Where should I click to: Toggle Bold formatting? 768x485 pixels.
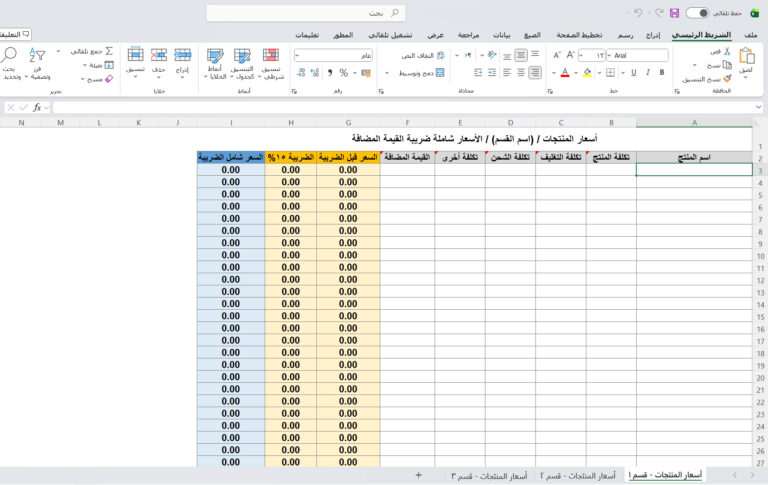pos(662,73)
